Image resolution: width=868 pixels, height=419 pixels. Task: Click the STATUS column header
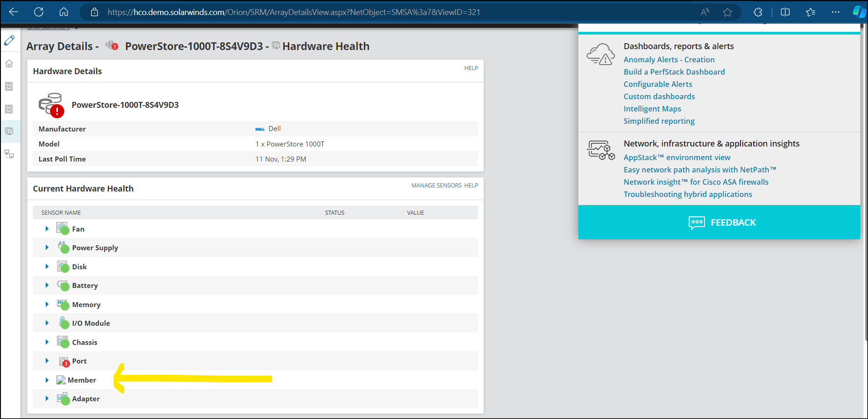(335, 213)
